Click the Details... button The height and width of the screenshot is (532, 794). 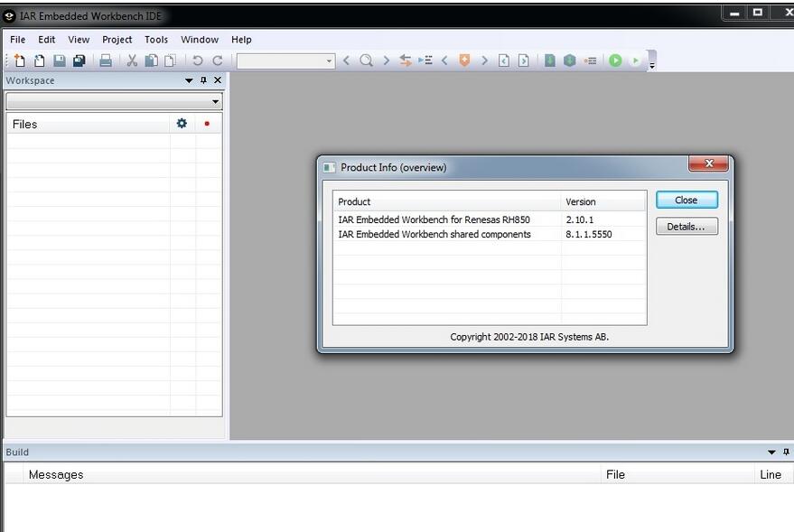(x=687, y=227)
